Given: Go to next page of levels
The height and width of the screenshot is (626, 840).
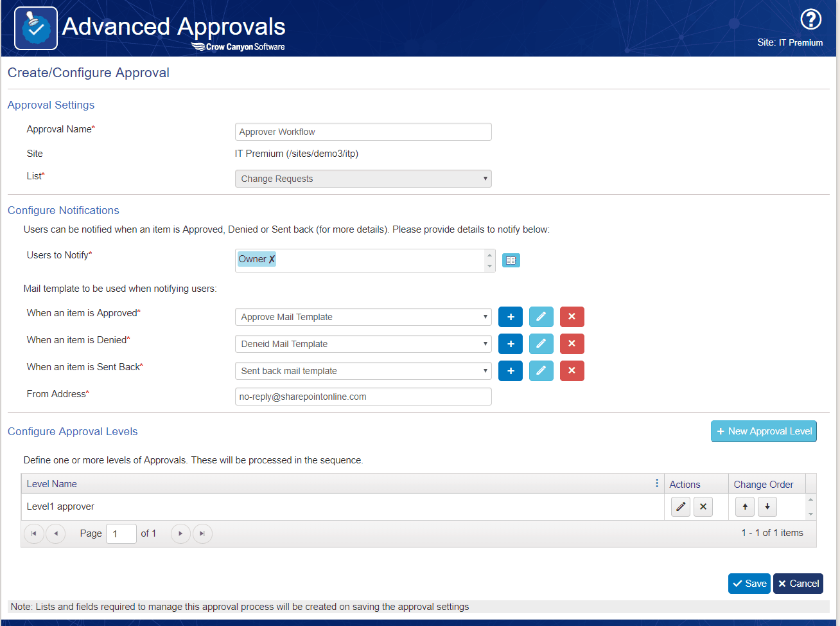Looking at the screenshot, I should coord(180,533).
